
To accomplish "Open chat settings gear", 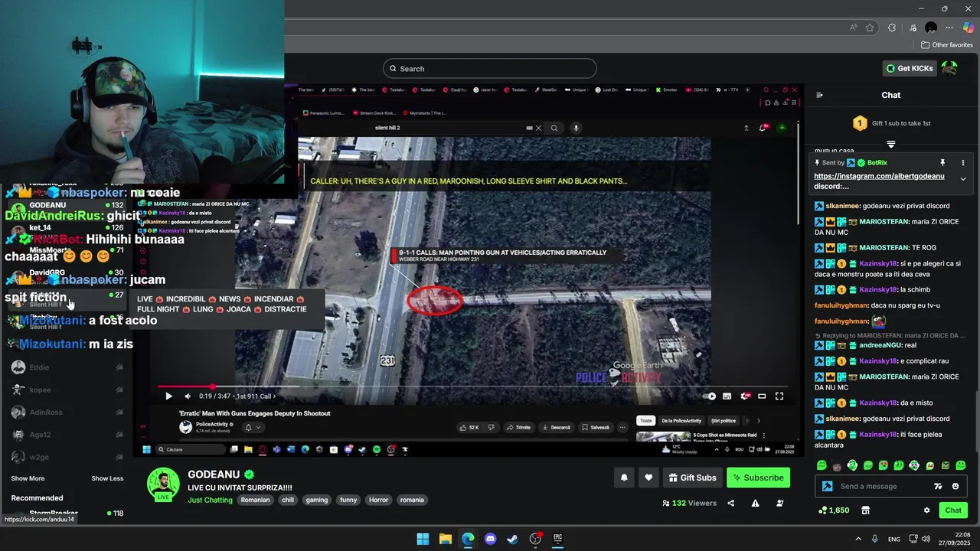I will (926, 510).
